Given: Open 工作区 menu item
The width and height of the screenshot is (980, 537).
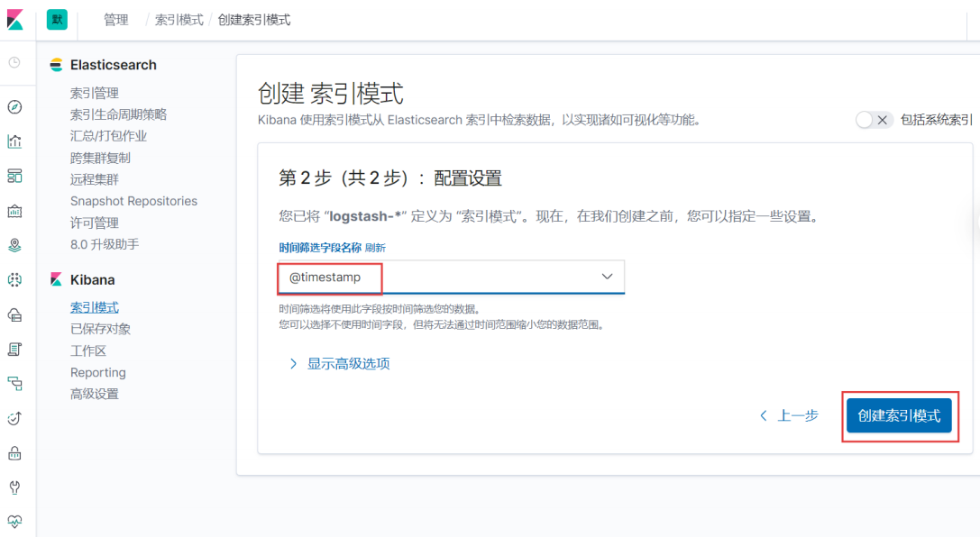Looking at the screenshot, I should 88,350.
